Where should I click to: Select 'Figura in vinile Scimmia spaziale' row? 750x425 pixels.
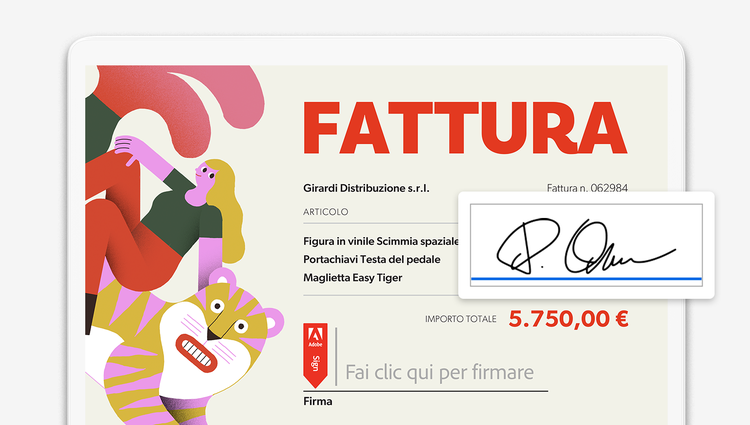381,241
